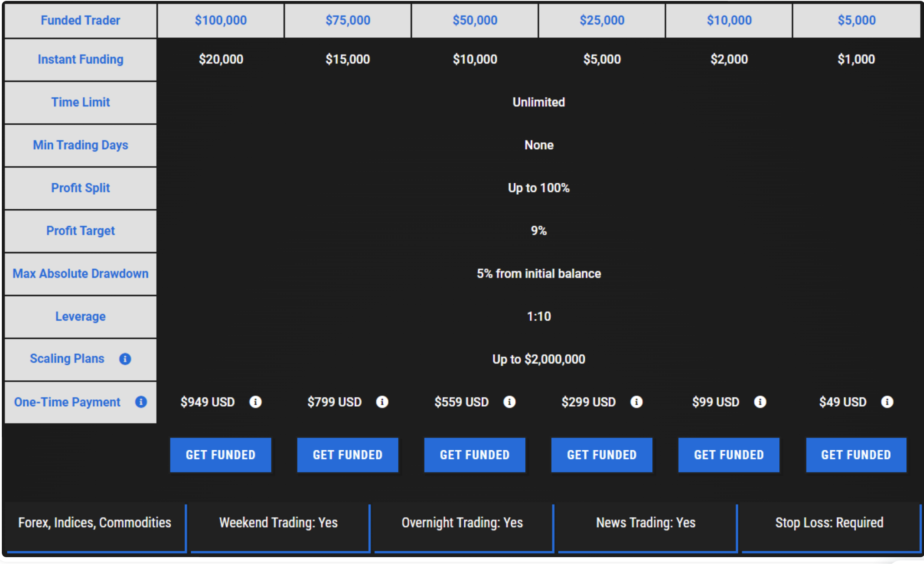Screen dimensions: 924x564
Task: Select the $25,000 column header
Action: 602,20
